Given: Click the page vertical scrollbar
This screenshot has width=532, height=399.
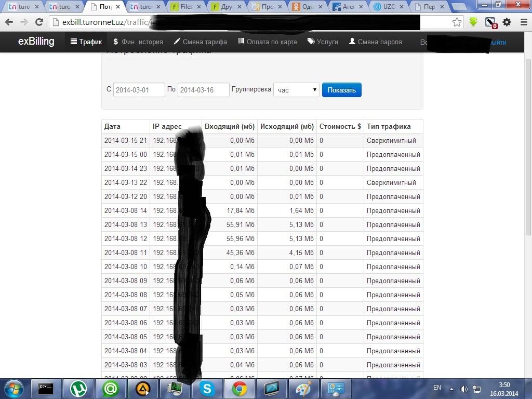Looking at the screenshot, I should [x=528, y=147].
